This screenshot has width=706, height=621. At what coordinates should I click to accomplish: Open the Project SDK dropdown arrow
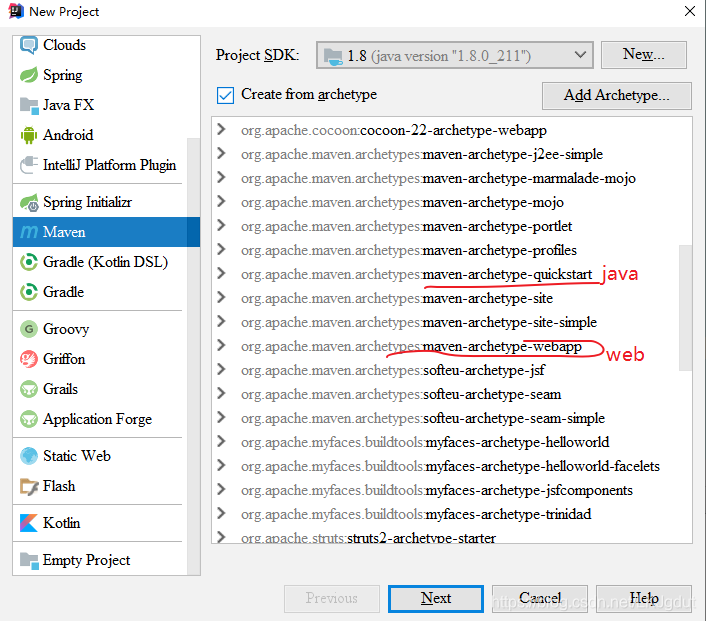(580, 55)
